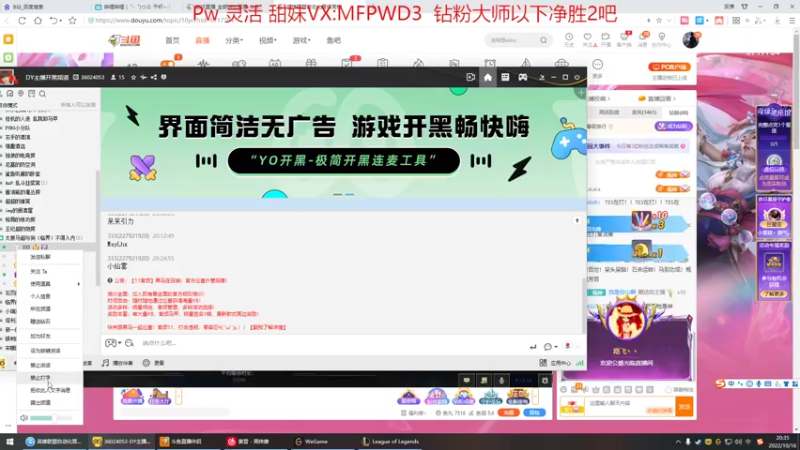This screenshot has width=800, height=450.
Task: Click the speaker icon in context menu
Action: pyautogui.click(x=23, y=418)
